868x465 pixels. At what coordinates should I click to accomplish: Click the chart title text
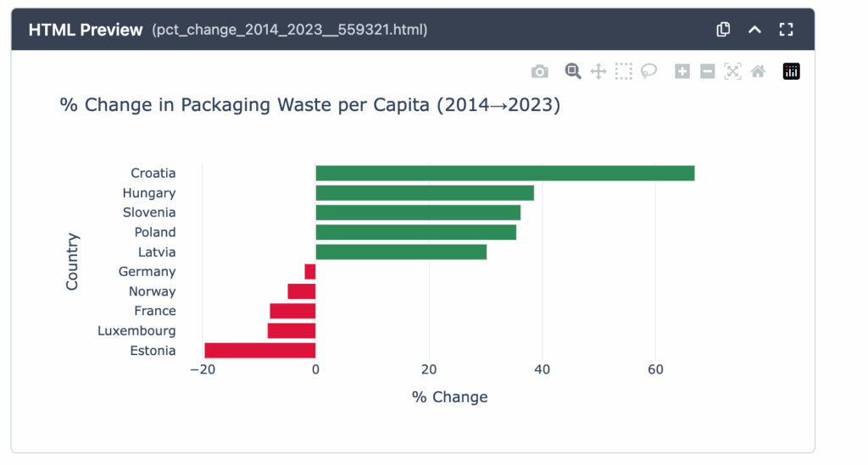coord(310,106)
